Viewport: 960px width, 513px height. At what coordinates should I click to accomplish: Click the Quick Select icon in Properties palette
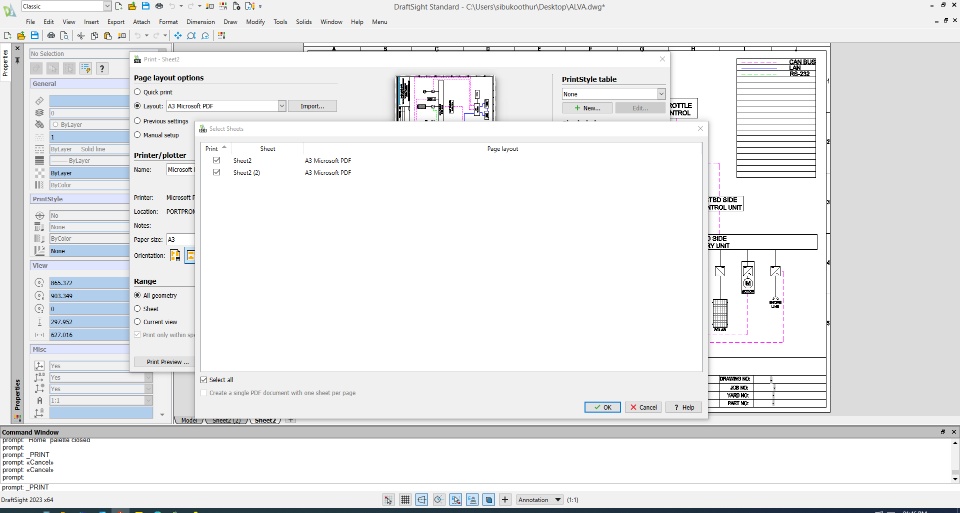pyautogui.click(x=86, y=69)
